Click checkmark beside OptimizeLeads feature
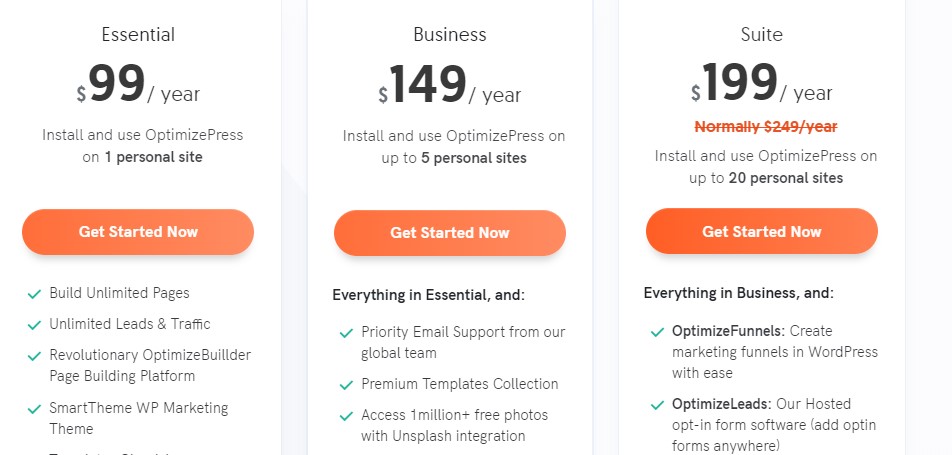 pos(657,405)
